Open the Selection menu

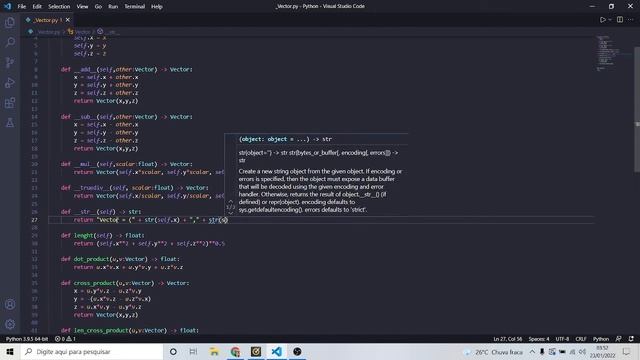coord(59,7)
